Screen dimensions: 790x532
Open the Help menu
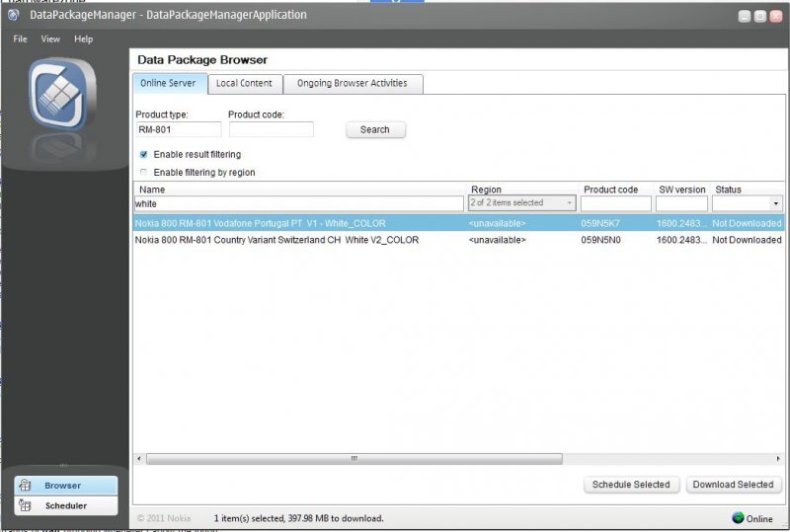click(x=84, y=39)
